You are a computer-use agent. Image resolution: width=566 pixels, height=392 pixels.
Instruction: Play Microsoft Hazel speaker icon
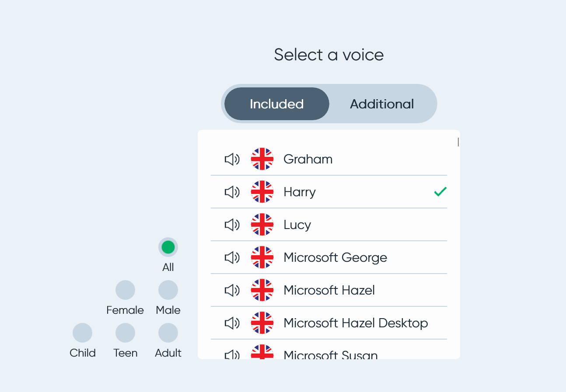[x=232, y=290]
